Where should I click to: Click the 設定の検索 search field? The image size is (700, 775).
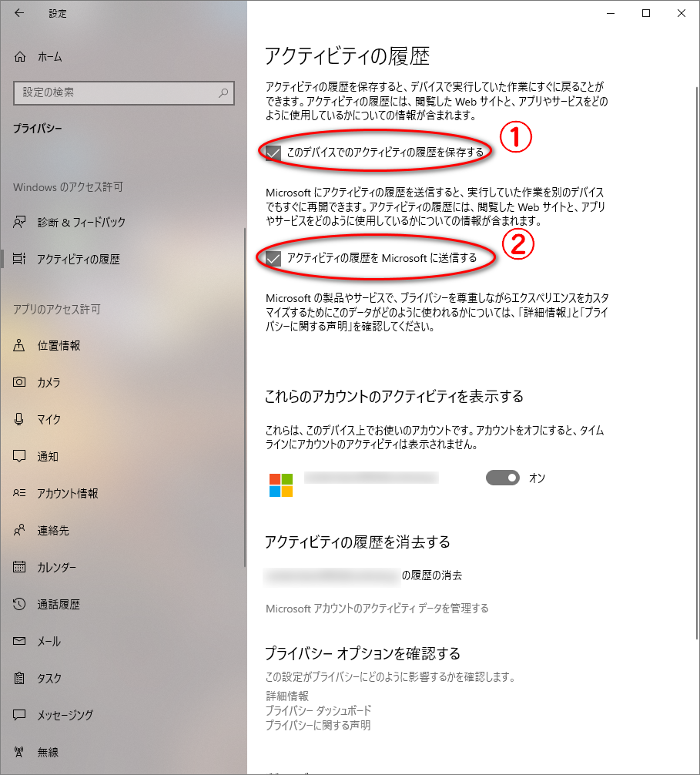(x=116, y=92)
